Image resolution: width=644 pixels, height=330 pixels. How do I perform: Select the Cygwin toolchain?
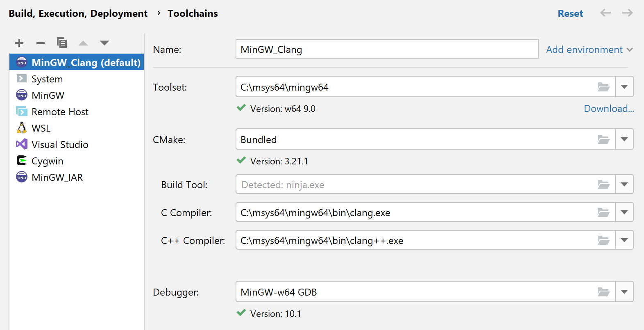click(47, 161)
